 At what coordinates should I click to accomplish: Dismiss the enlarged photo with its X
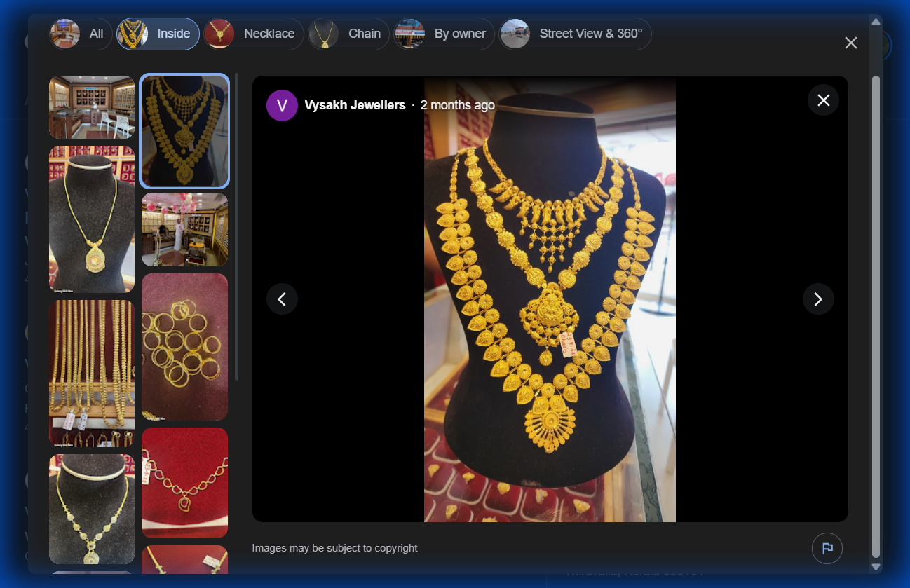823,100
